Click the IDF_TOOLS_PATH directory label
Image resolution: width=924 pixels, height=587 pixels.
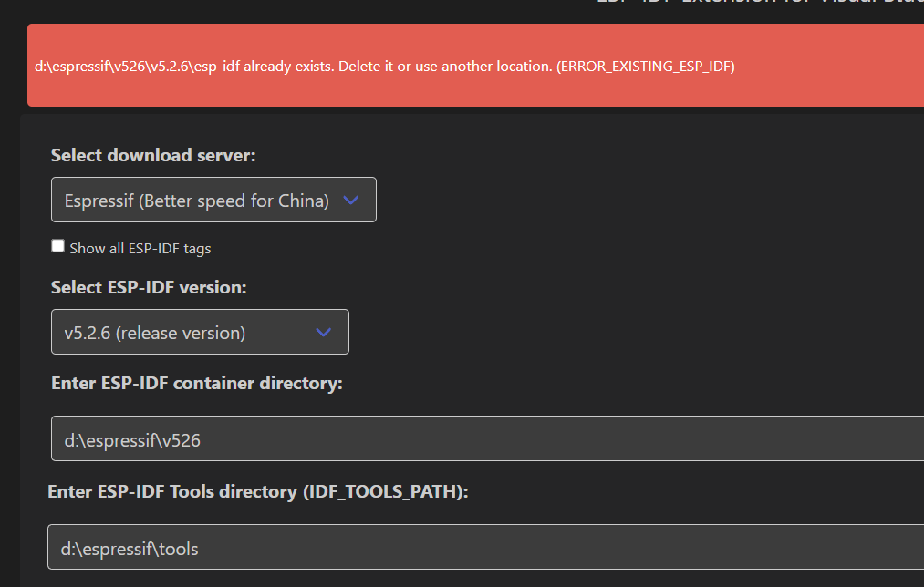coord(257,492)
